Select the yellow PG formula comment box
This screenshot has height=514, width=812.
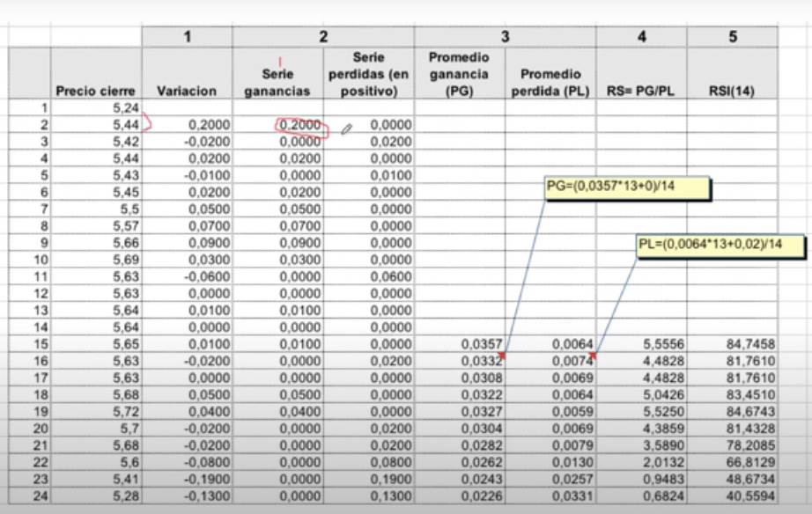click(x=627, y=188)
